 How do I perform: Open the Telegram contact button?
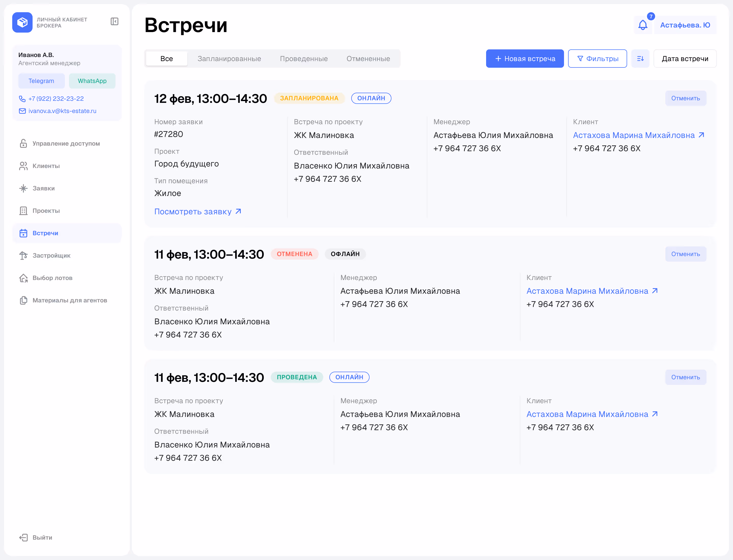click(41, 81)
